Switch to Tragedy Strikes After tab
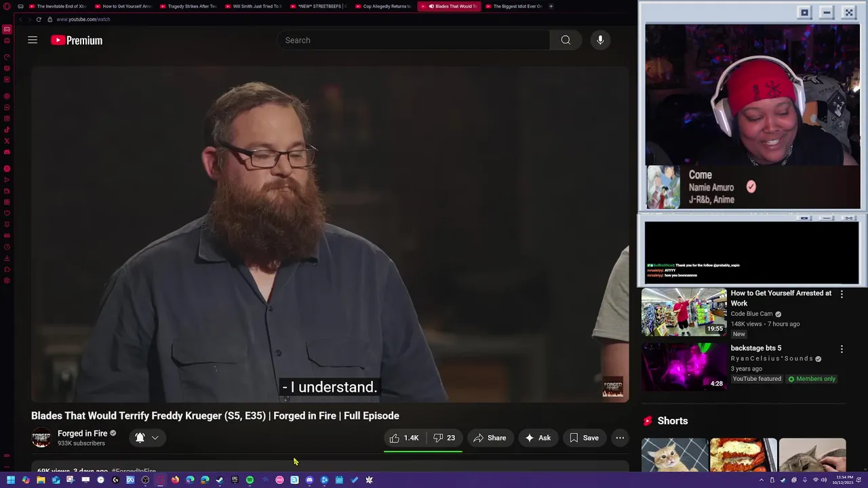868x488 pixels. pyautogui.click(x=188, y=6)
